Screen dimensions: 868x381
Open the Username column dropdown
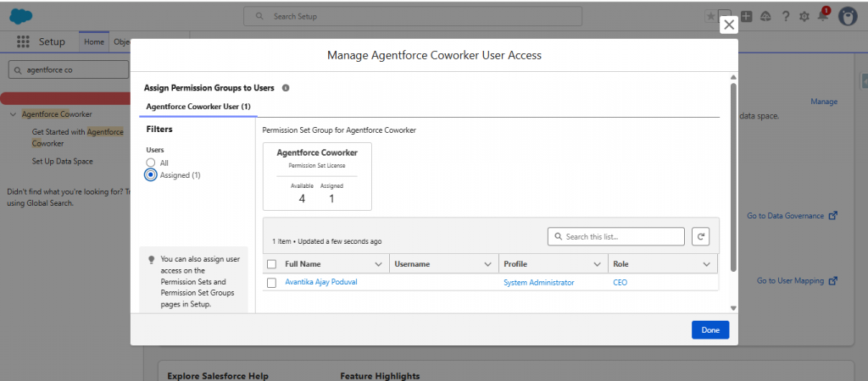pos(487,264)
